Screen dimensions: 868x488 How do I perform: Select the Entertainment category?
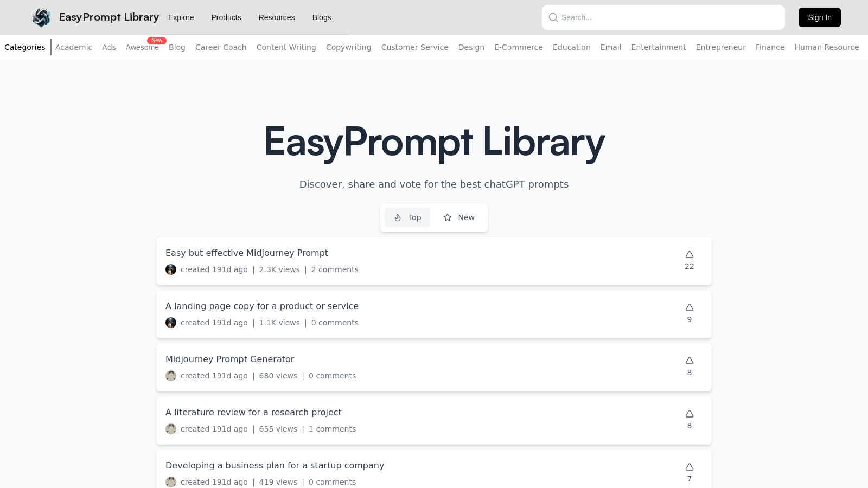(659, 47)
